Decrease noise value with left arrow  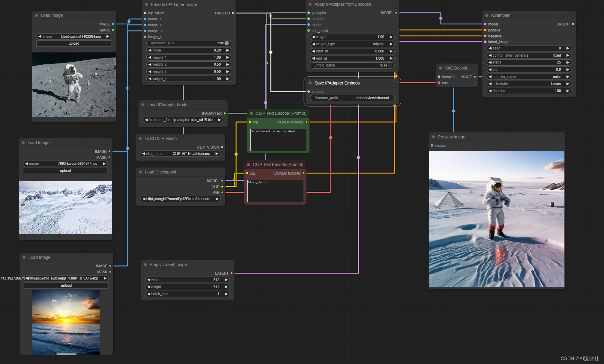150,50
